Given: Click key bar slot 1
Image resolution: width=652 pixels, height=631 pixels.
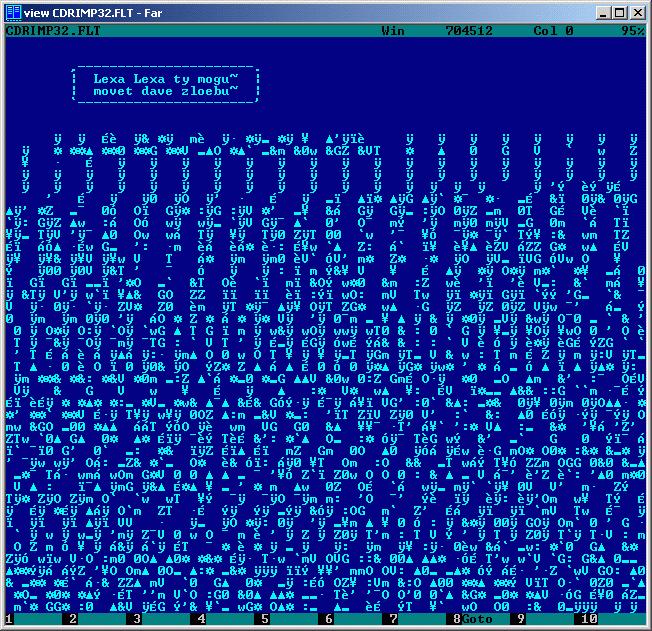Looking at the screenshot, I should 35,619.
